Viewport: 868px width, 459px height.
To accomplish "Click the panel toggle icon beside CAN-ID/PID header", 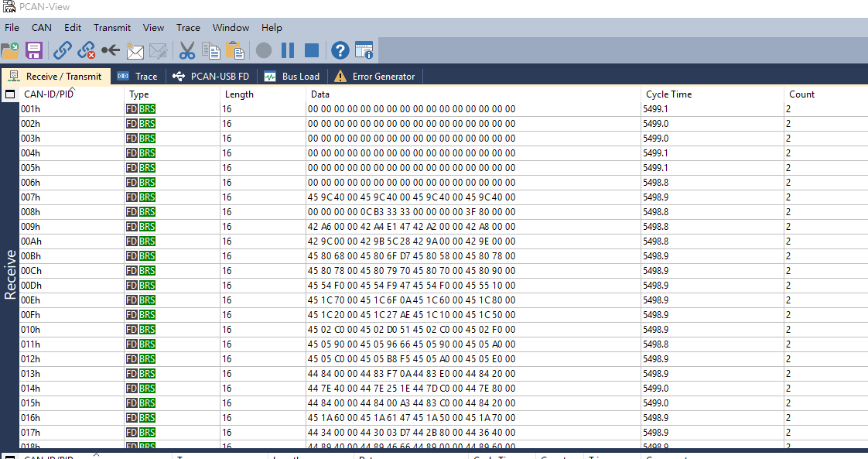I will [10, 94].
